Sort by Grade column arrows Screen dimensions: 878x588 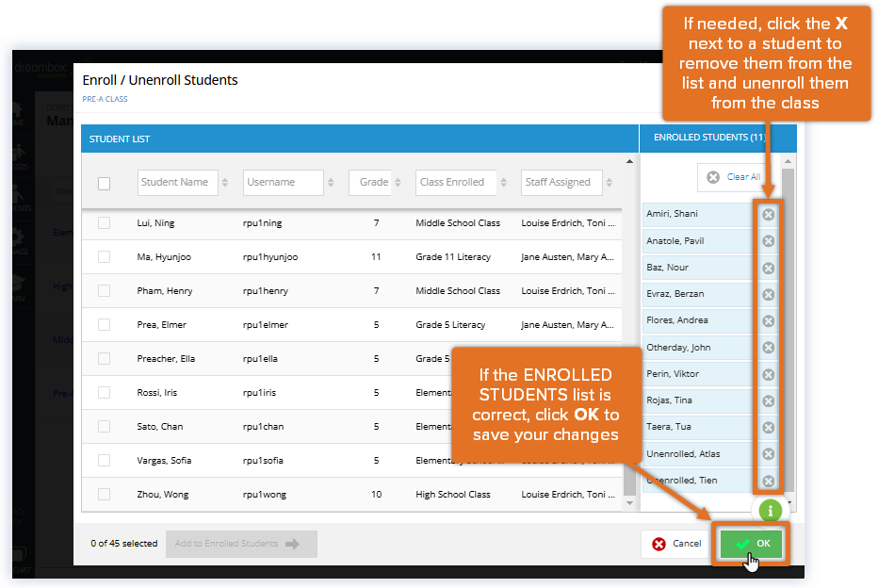coord(398,183)
